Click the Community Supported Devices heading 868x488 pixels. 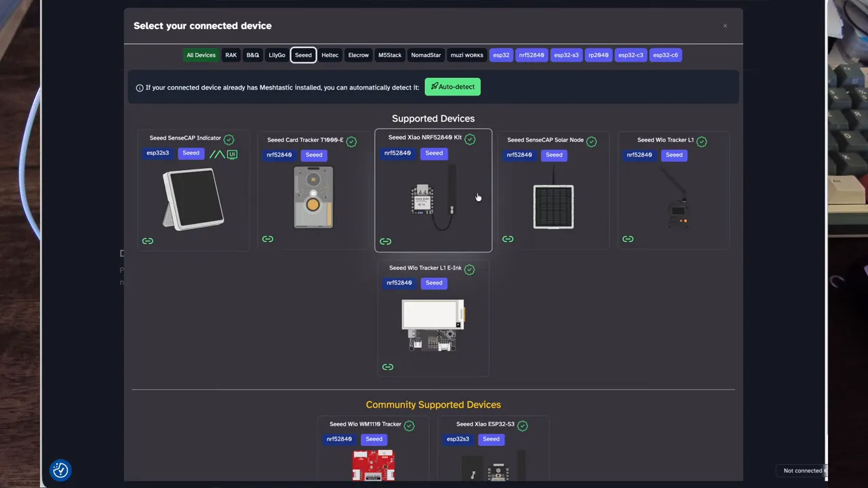[x=433, y=405]
